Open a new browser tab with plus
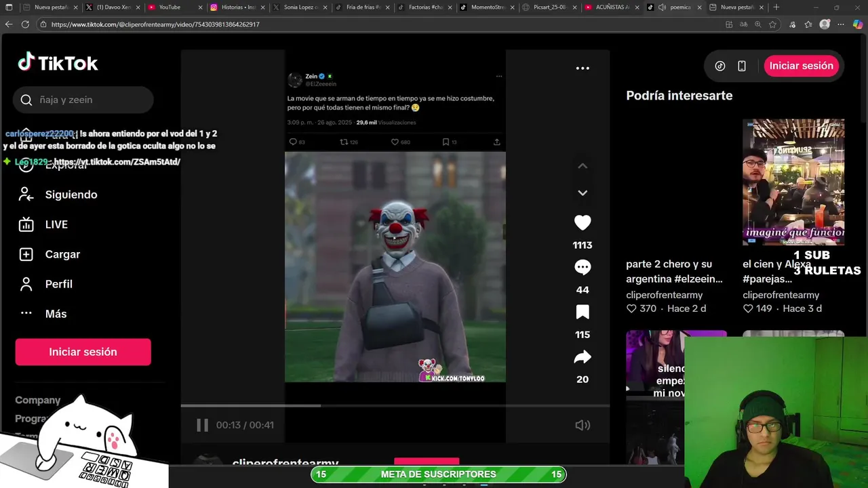868x488 pixels. [x=776, y=7]
